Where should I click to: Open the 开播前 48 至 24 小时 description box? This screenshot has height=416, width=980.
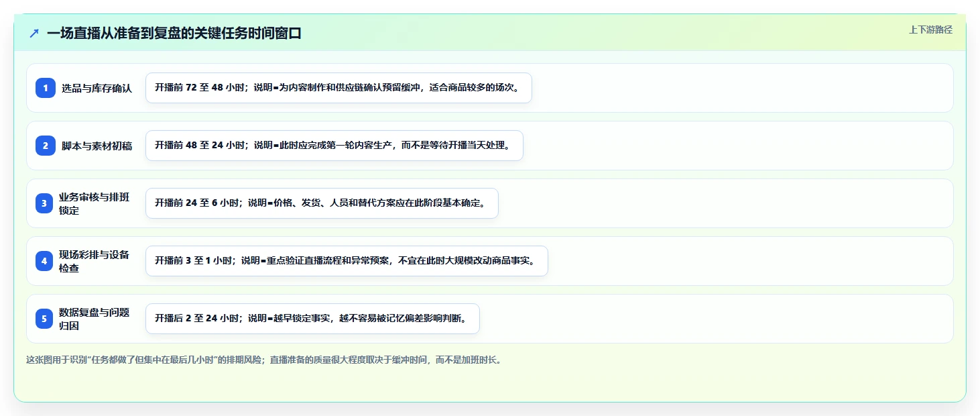pos(334,146)
